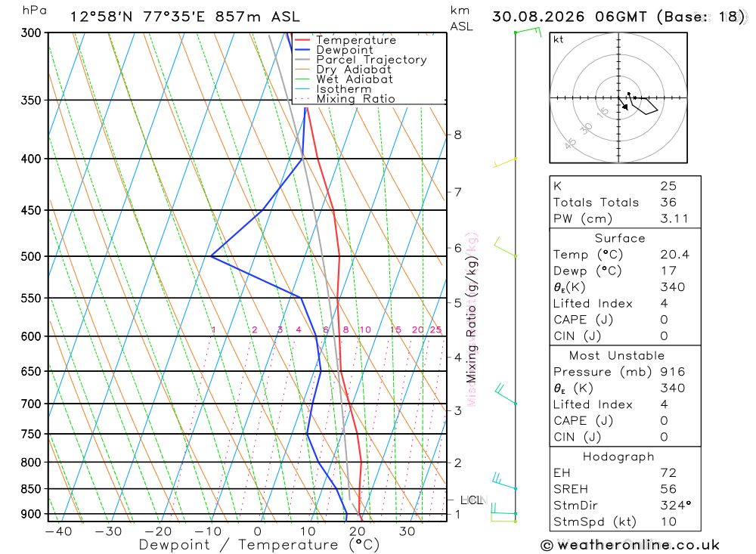Click the mixing ratio label '10'
Screen dimensions: 756x554
(x=365, y=330)
